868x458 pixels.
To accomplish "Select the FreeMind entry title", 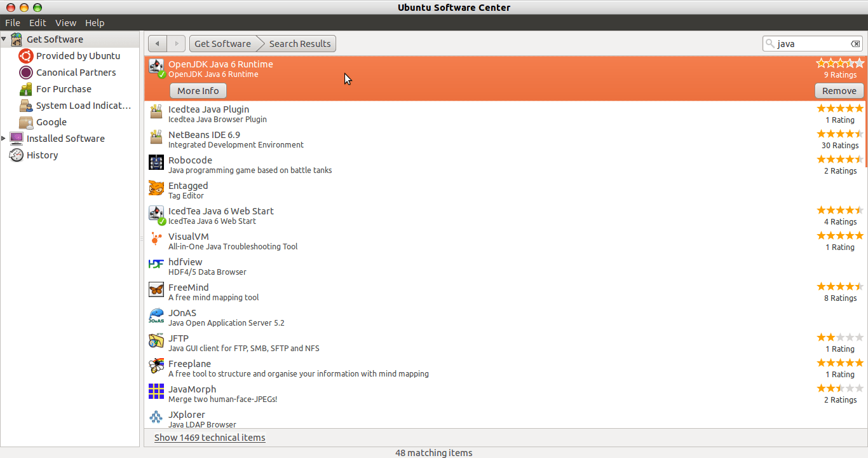I will point(188,288).
